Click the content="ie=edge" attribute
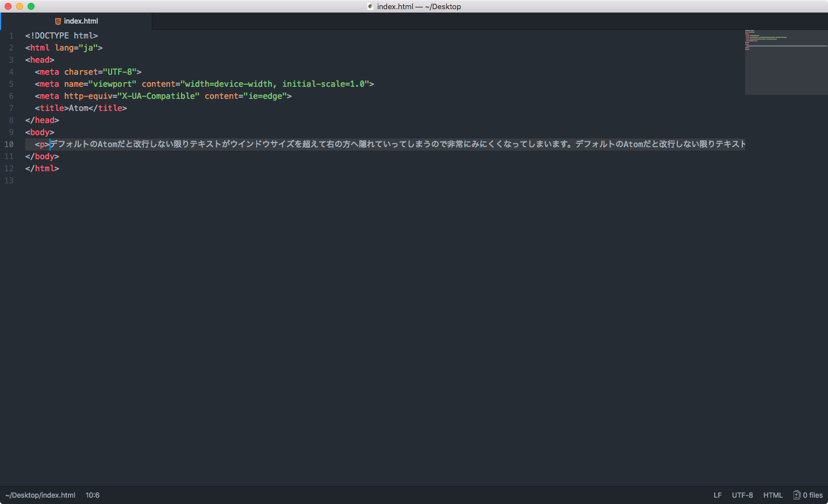Viewport: 828px width, 504px height. pos(246,96)
